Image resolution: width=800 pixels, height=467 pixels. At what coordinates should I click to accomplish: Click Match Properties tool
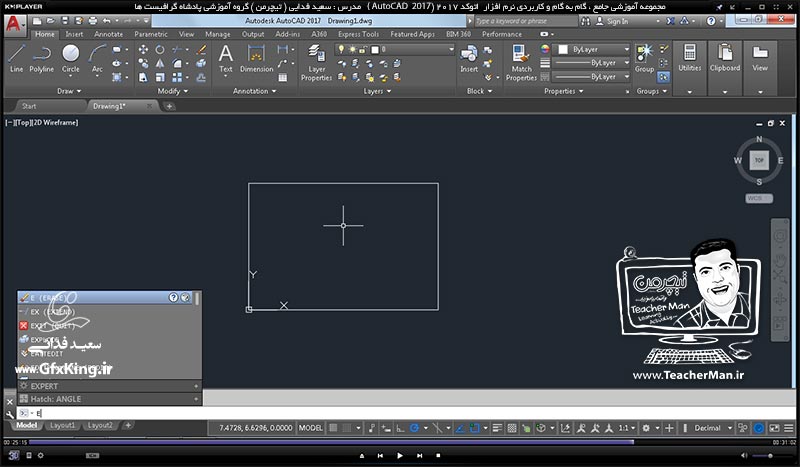(521, 63)
